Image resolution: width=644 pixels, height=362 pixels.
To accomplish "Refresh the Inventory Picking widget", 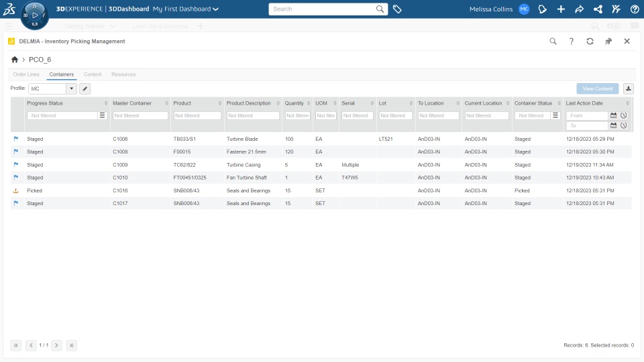I will [590, 41].
